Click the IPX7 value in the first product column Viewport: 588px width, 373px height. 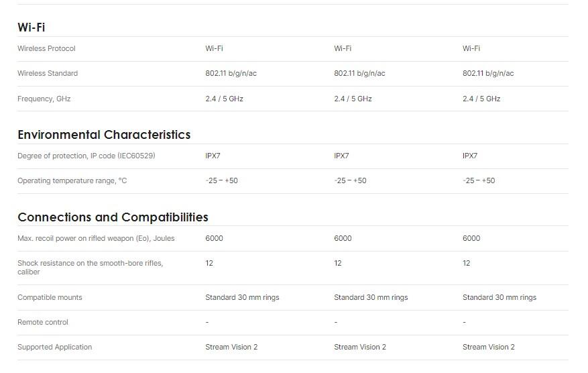(x=213, y=156)
